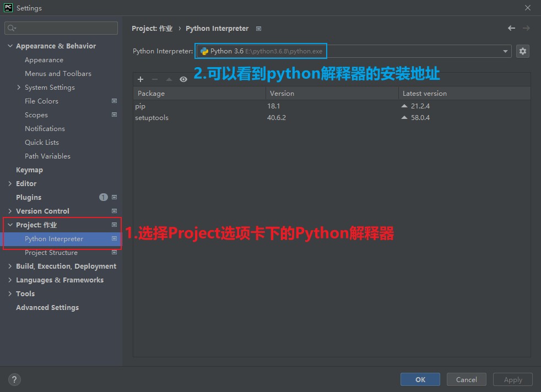Click Python logo in interpreter field
The image size is (541, 392).
(x=204, y=51)
